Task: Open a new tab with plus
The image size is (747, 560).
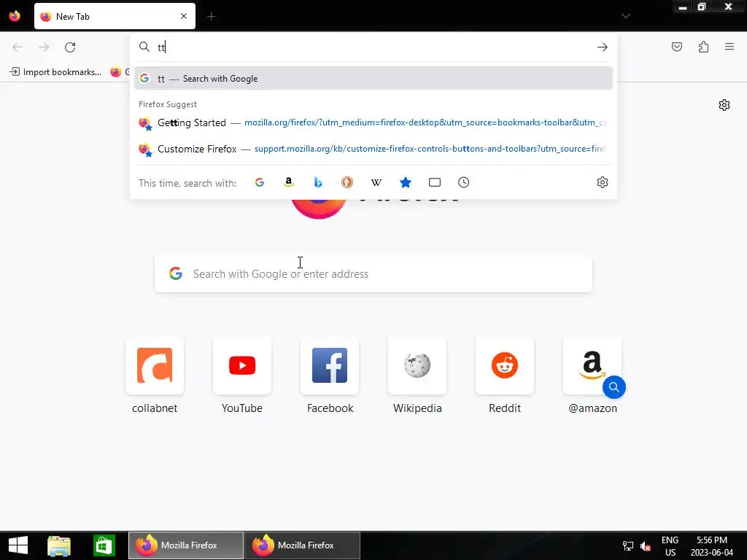Action: point(211,17)
